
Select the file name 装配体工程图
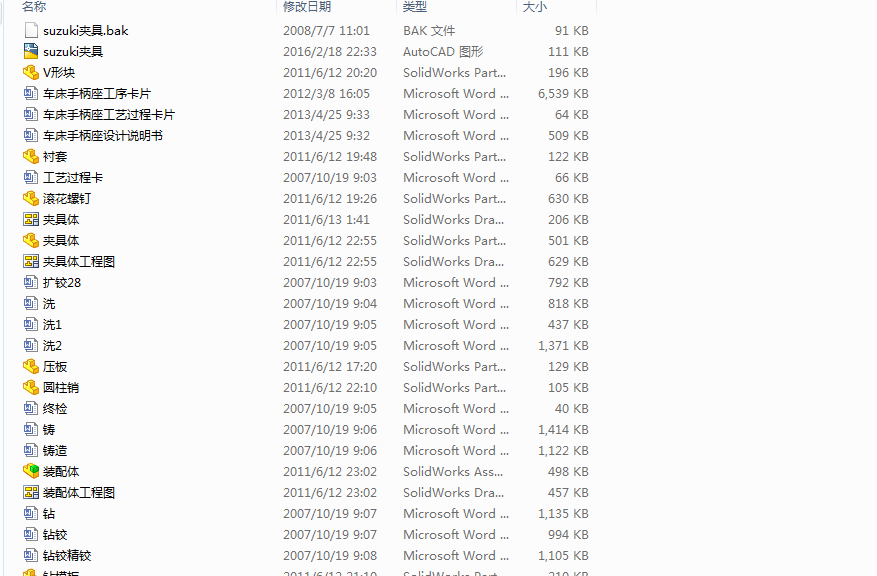point(79,492)
